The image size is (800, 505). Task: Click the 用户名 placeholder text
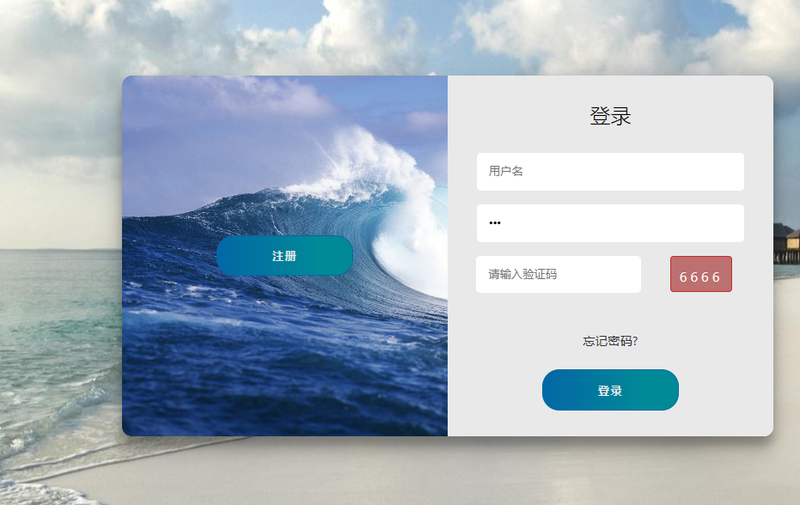(506, 171)
